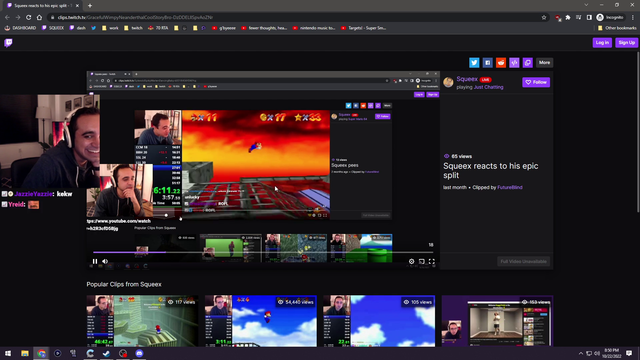Go forward in browser history
This screenshot has width=640, height=360.
pos(18,17)
